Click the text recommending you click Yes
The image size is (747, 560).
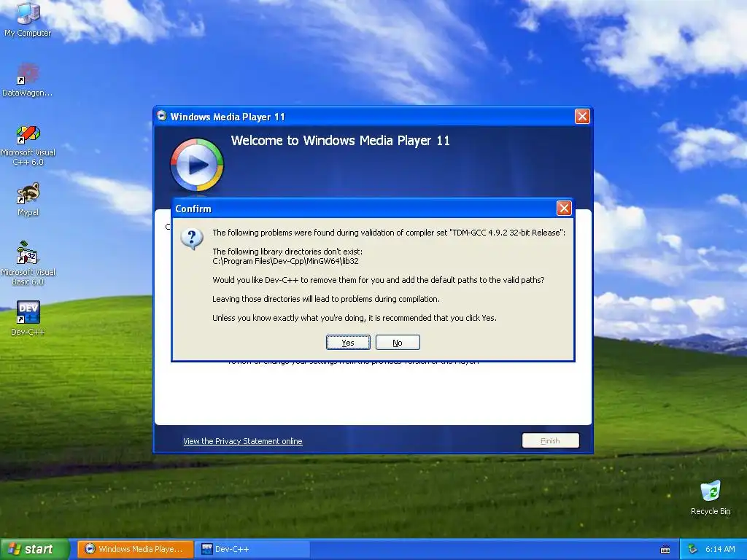355,318
